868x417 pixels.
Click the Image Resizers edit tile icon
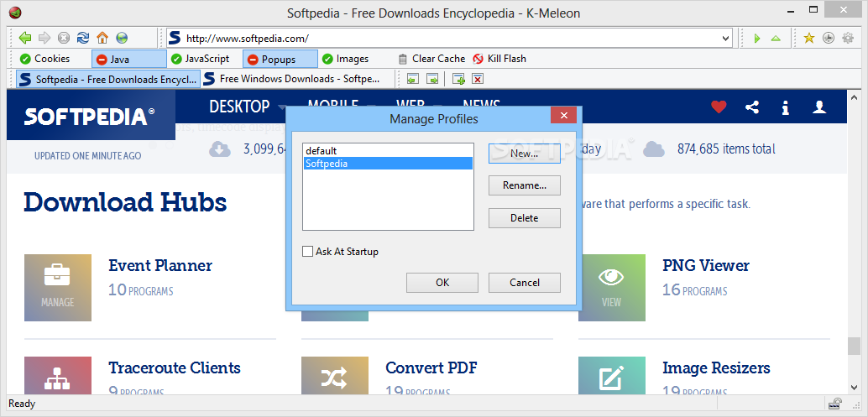(612, 376)
